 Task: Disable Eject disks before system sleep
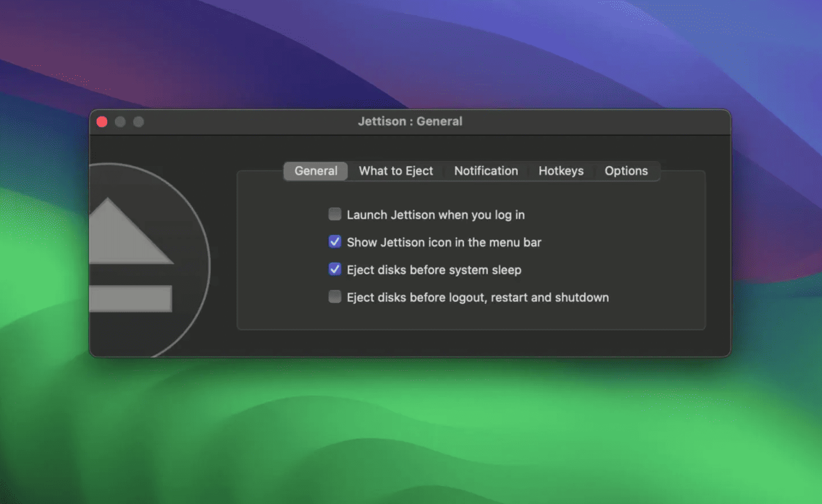click(335, 269)
